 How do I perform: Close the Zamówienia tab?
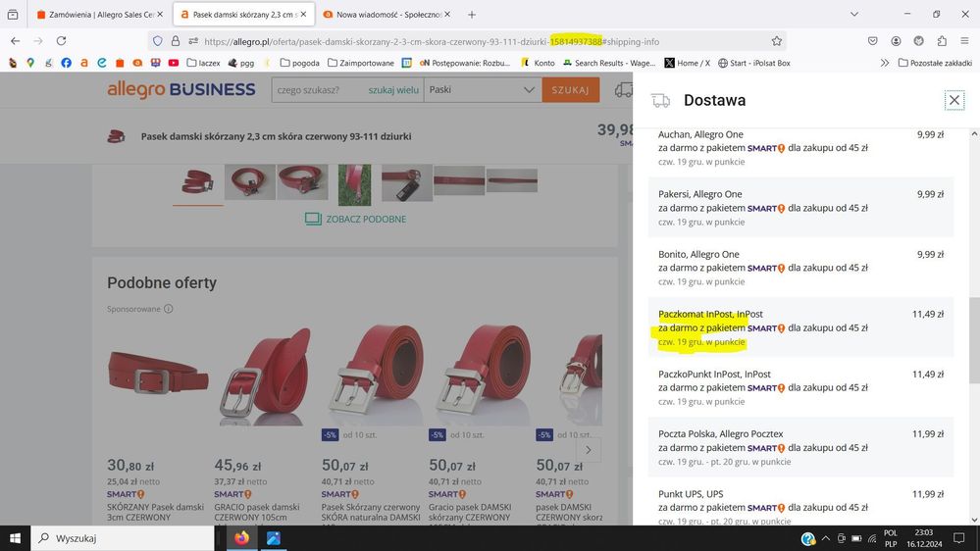[160, 15]
